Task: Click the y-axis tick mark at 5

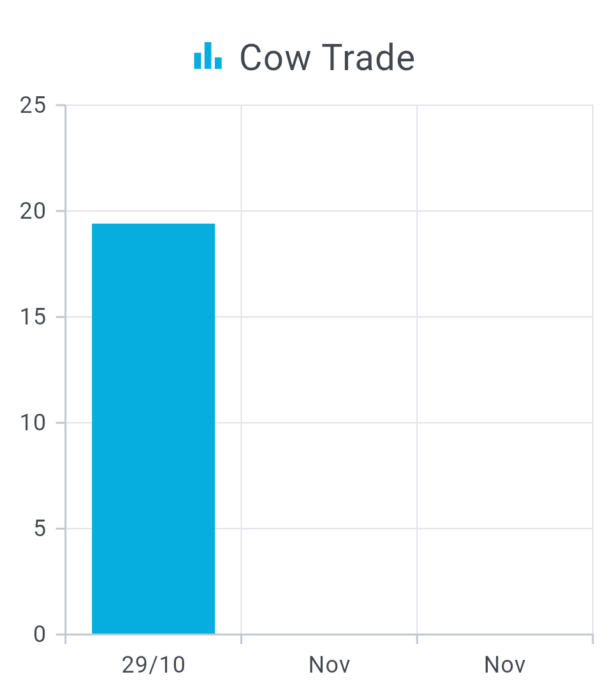Action: (61, 529)
